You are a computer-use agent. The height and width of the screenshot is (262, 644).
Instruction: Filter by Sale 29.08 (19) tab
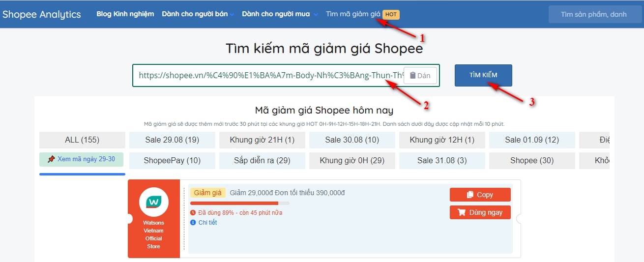[172, 140]
